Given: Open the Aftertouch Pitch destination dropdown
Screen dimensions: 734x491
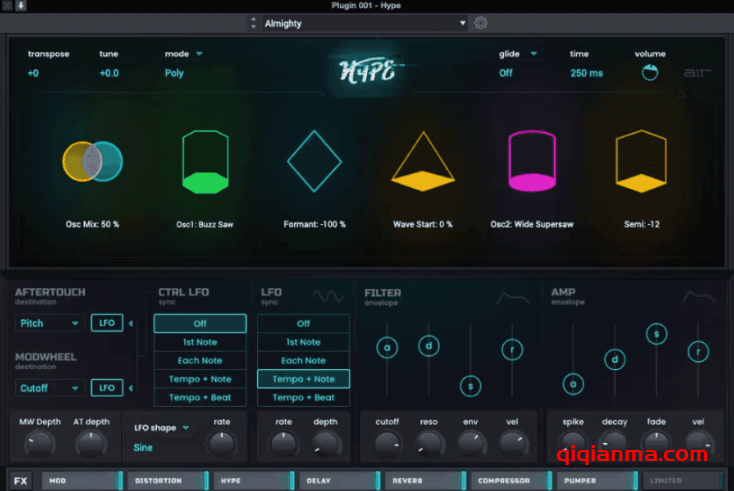Looking at the screenshot, I should [49, 323].
